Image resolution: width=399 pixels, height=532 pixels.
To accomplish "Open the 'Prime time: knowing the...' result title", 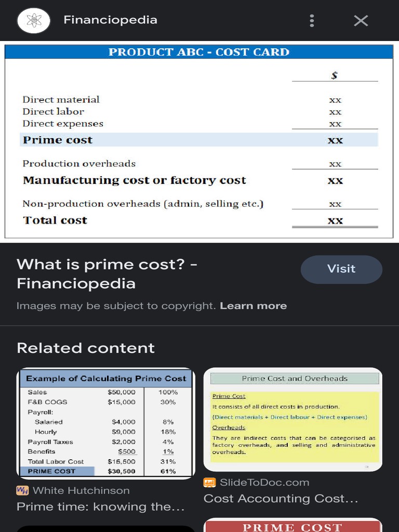I will pyautogui.click(x=100, y=507).
